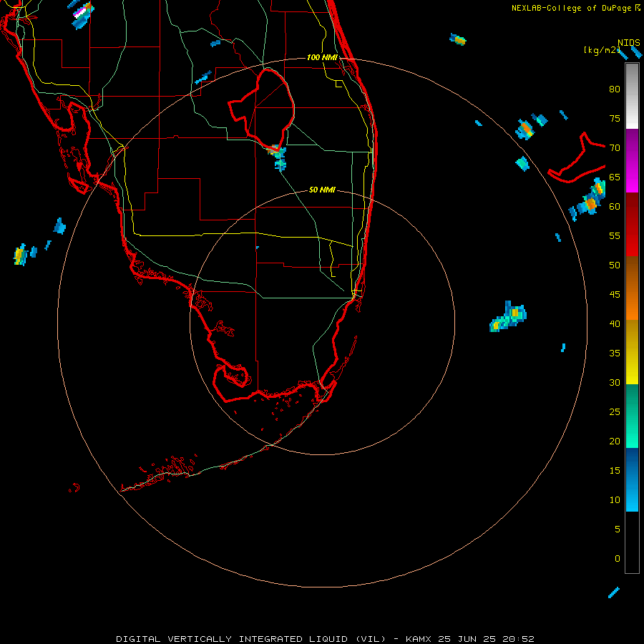The width and height of the screenshot is (644, 644).
Task: Click the kg/m2 units label
Action: click(x=602, y=49)
